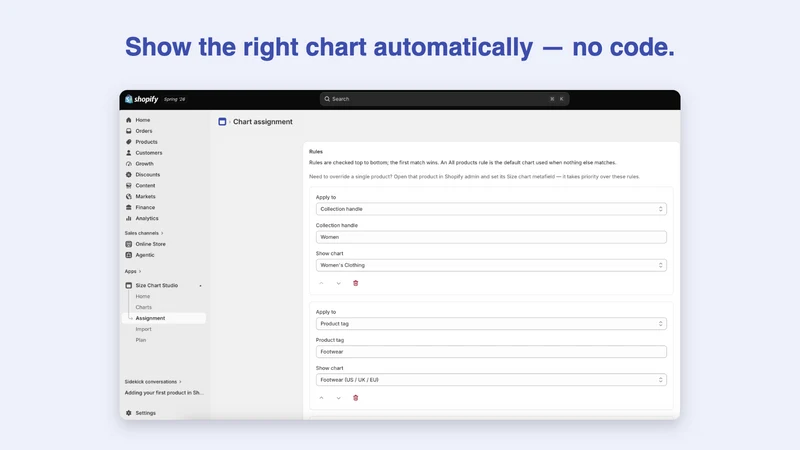Screen dimensions: 800x450
Task: Open the Customers person icon
Action: [x=129, y=153]
